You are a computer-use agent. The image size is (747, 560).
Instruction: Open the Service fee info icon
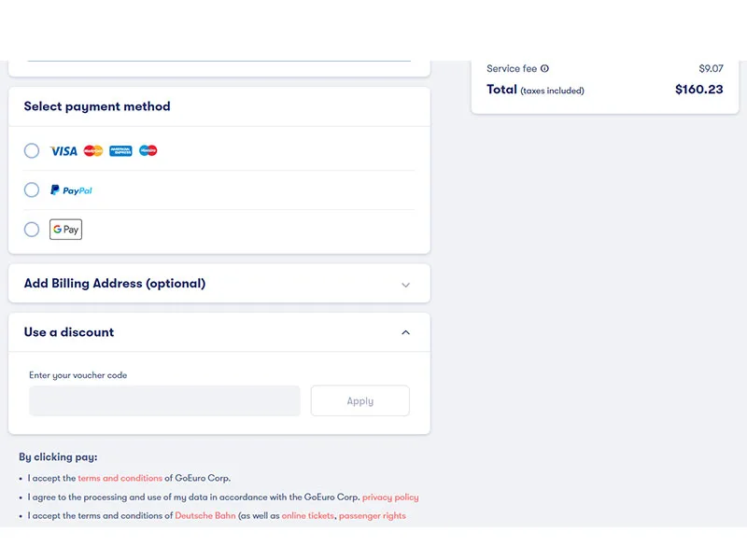coord(544,68)
